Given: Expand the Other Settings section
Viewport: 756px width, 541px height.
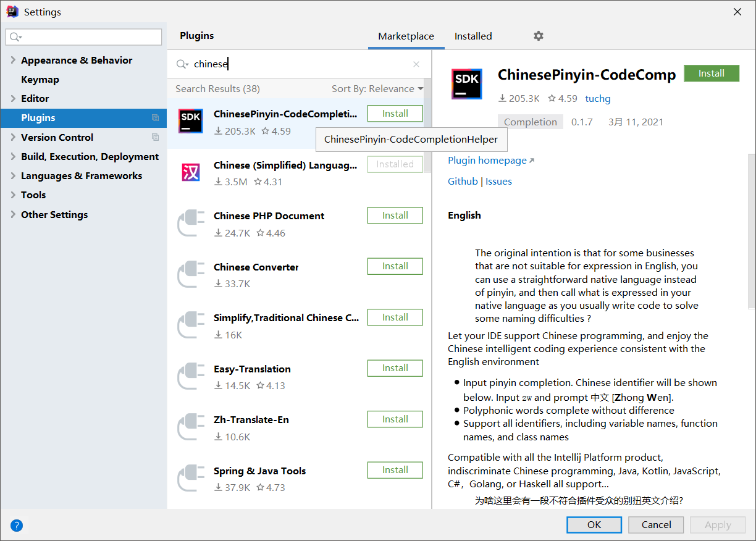Looking at the screenshot, I should click(x=14, y=214).
